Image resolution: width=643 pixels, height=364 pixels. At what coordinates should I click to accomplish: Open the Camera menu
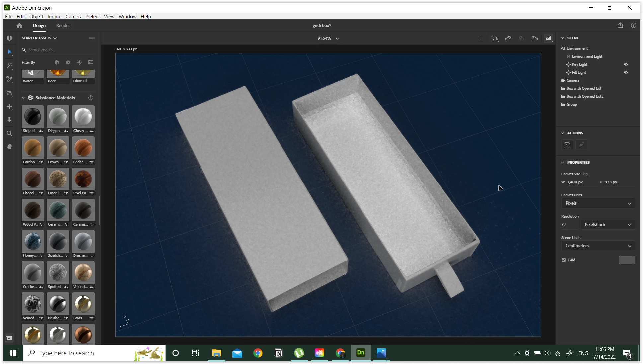(74, 16)
